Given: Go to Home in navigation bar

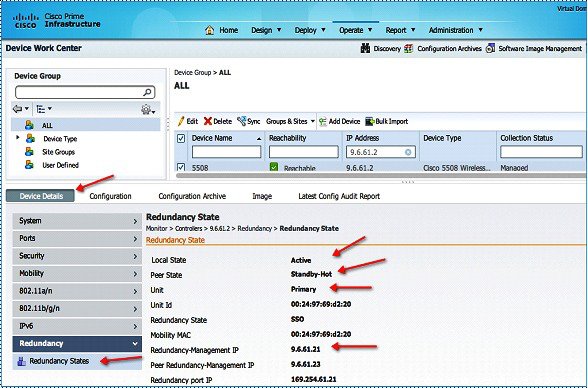Looking at the screenshot, I should pos(228,30).
